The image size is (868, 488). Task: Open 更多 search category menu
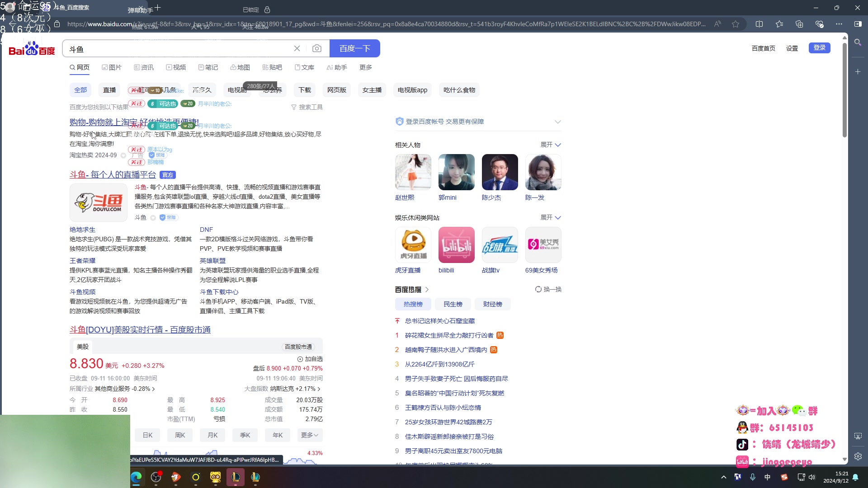point(366,67)
